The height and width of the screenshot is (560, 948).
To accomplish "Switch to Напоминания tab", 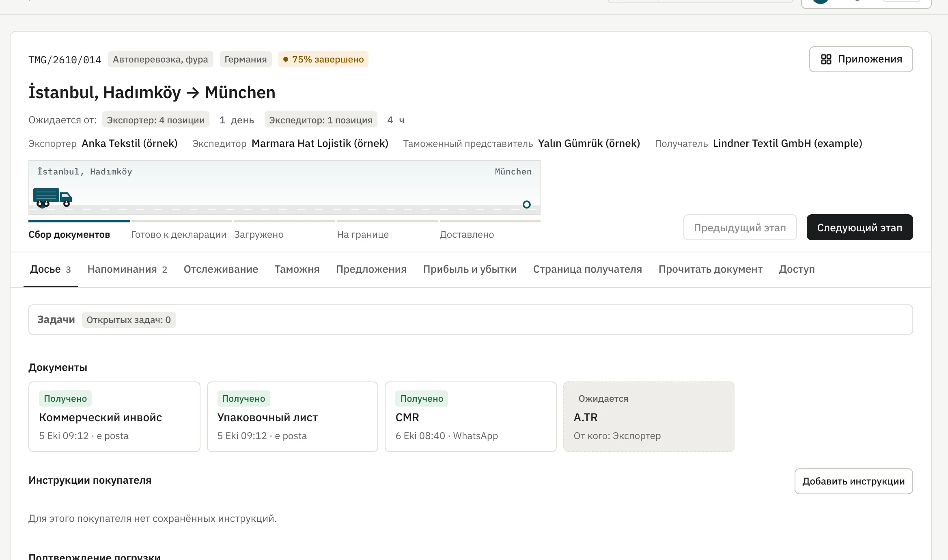I will (127, 269).
